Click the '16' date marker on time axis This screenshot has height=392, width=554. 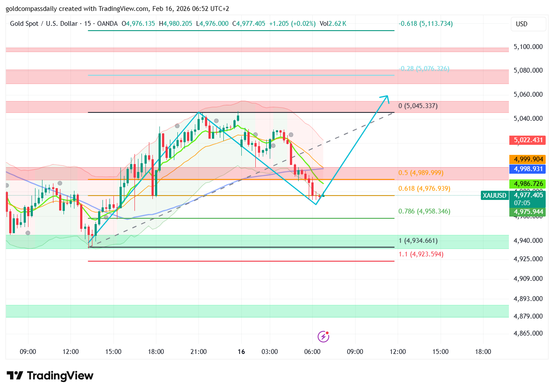[x=241, y=351]
